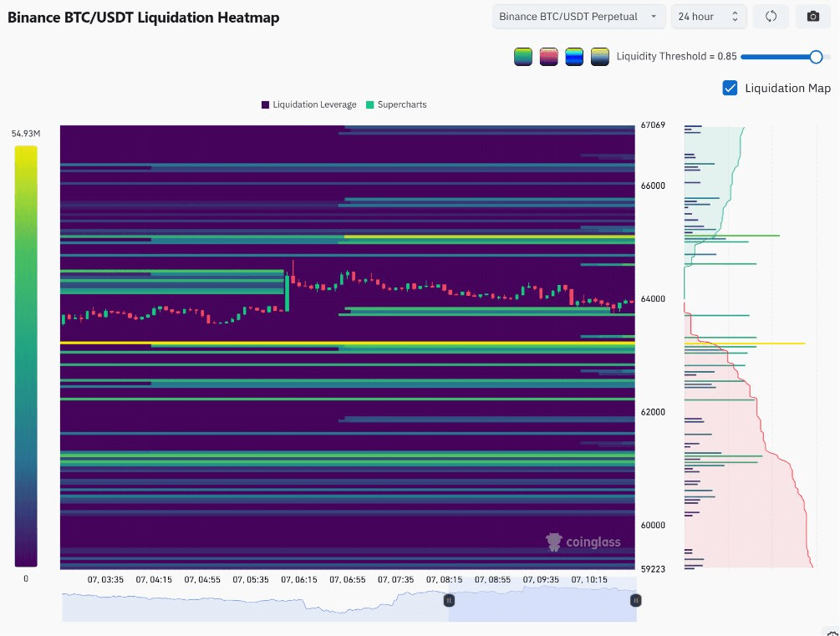
Task: Select the green-yellow color scheme swatch
Action: coord(523,57)
